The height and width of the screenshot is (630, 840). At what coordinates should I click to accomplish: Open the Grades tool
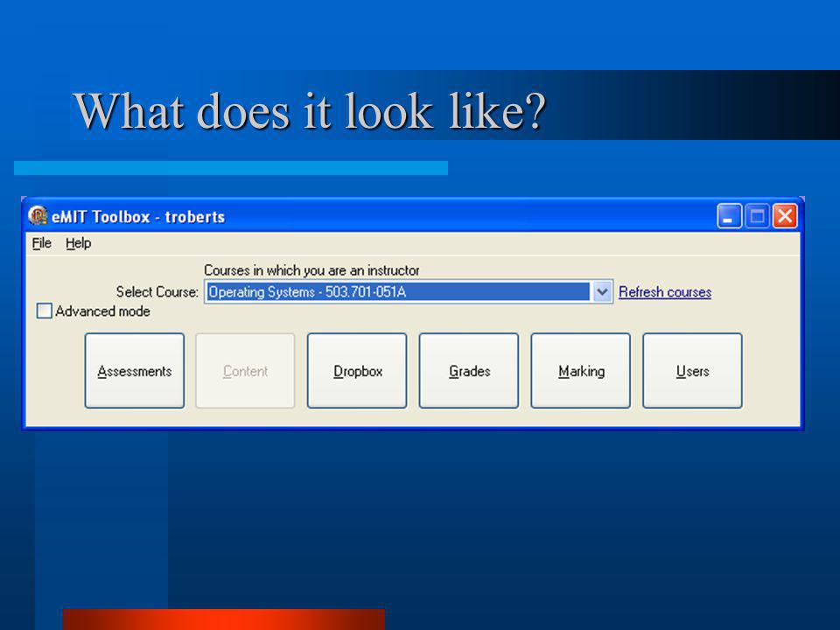(x=469, y=371)
